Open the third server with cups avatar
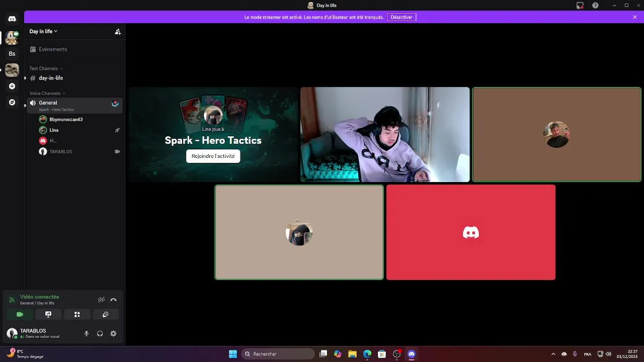The width and height of the screenshot is (644, 362). [12, 70]
